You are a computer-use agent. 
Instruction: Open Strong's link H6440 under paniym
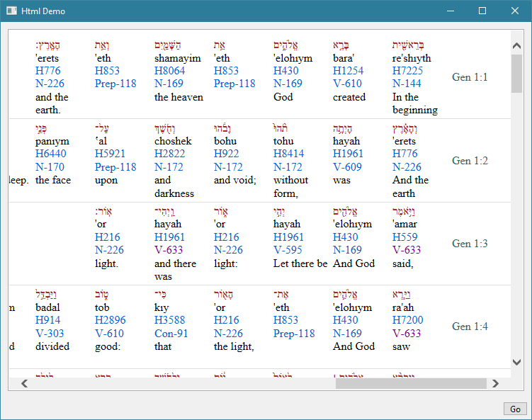[x=50, y=154]
